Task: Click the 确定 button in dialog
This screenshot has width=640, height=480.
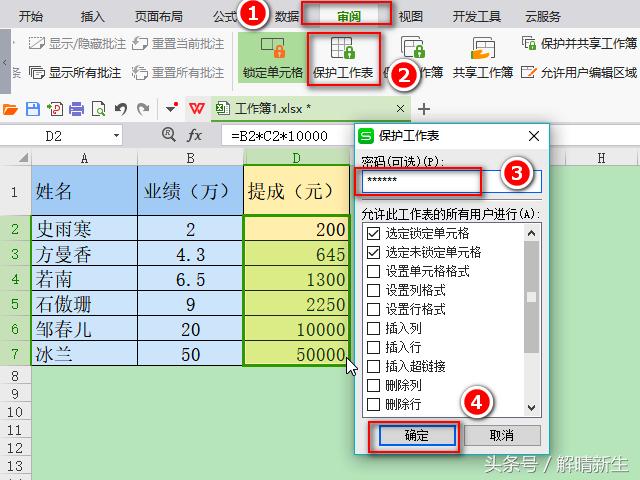Action: [x=417, y=436]
